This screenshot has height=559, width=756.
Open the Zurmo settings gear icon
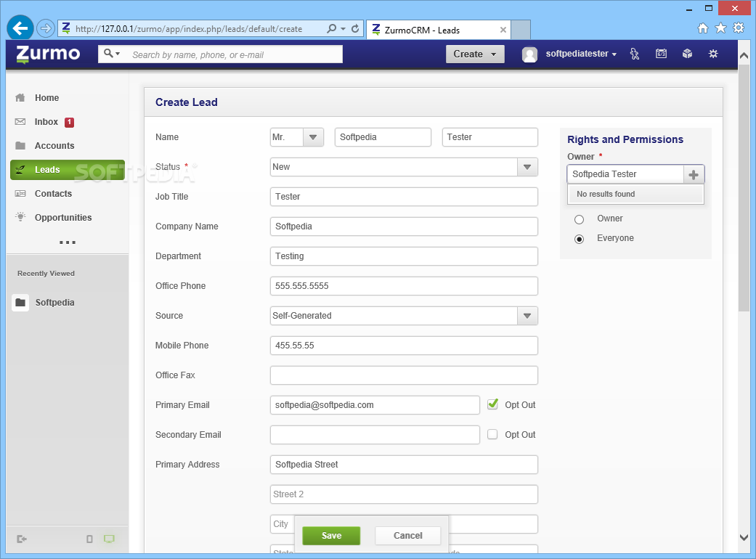coord(713,54)
